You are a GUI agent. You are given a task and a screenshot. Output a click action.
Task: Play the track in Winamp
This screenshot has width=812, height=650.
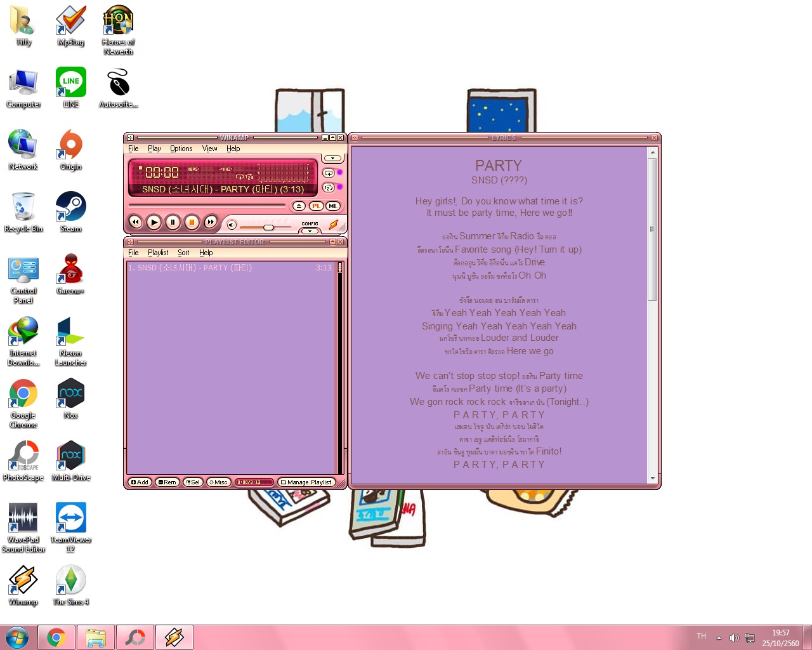coord(154,222)
